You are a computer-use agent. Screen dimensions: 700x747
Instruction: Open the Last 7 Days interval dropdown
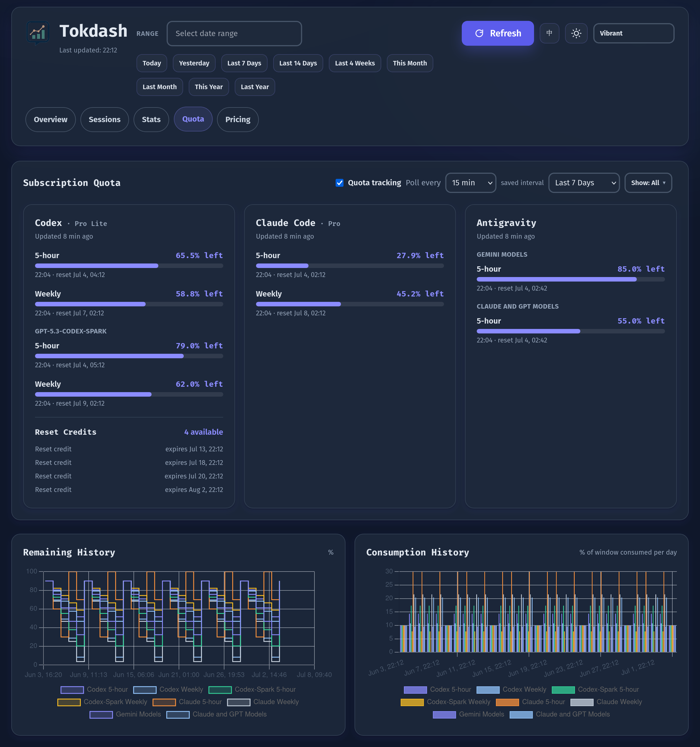click(x=584, y=183)
